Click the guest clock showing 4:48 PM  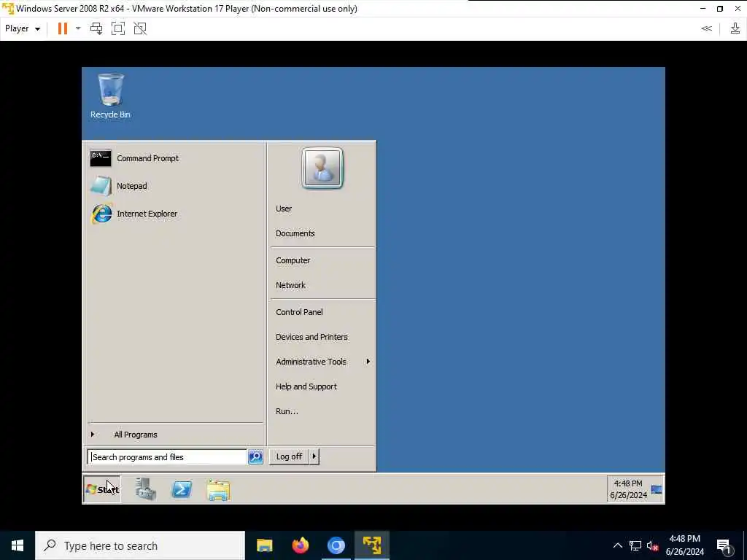tap(628, 489)
